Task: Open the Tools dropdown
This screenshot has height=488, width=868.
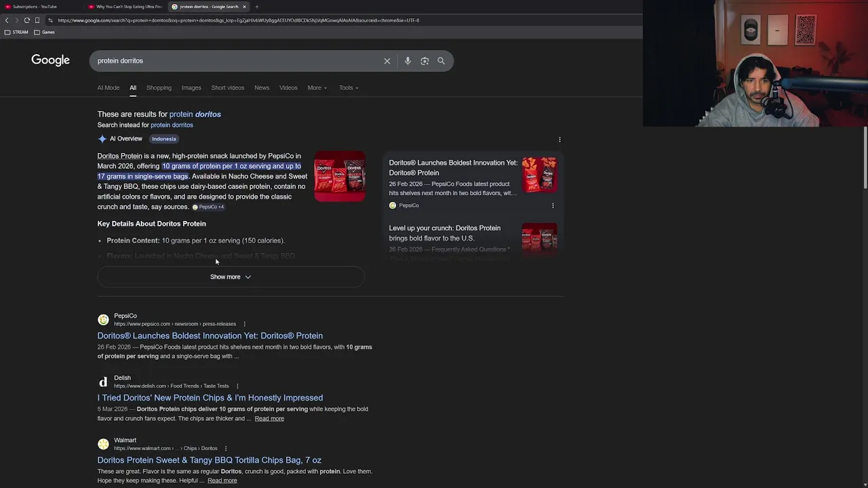Action: click(349, 87)
